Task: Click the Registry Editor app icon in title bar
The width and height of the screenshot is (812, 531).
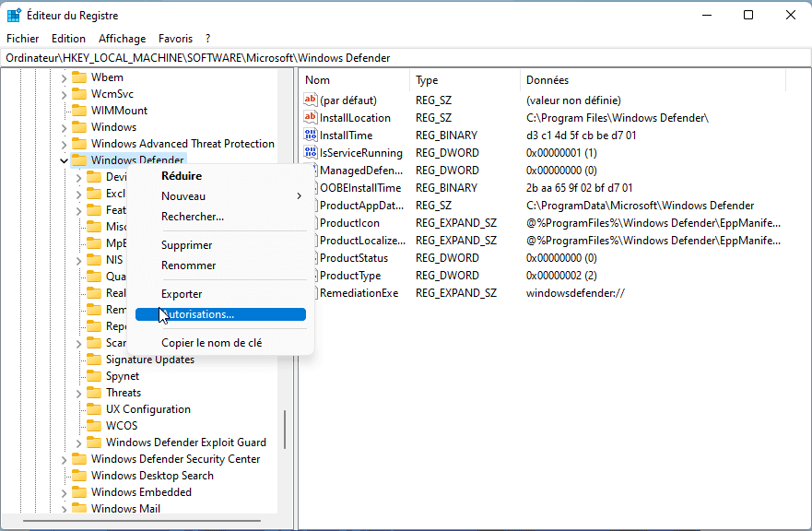Action: pyautogui.click(x=15, y=16)
